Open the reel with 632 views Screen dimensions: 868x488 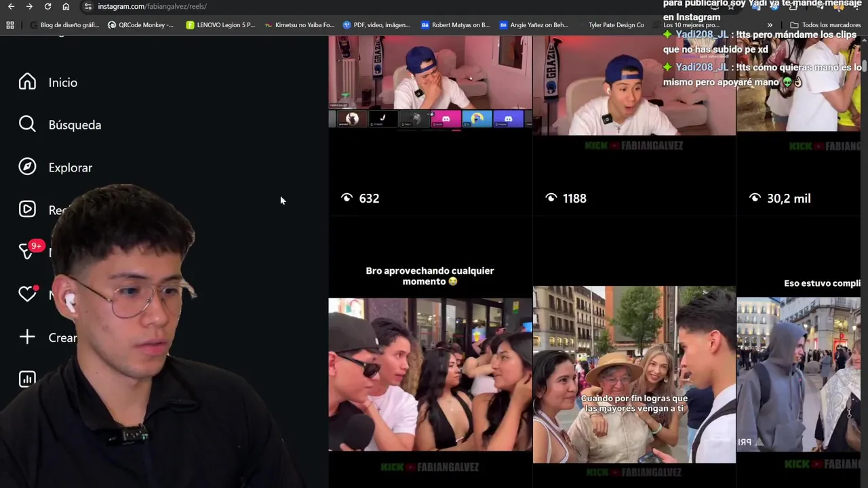click(x=430, y=126)
